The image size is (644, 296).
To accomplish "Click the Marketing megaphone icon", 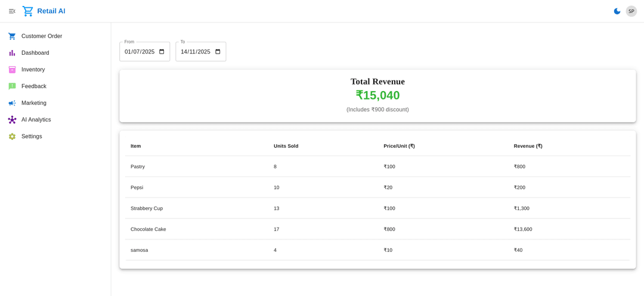I will (x=12, y=103).
